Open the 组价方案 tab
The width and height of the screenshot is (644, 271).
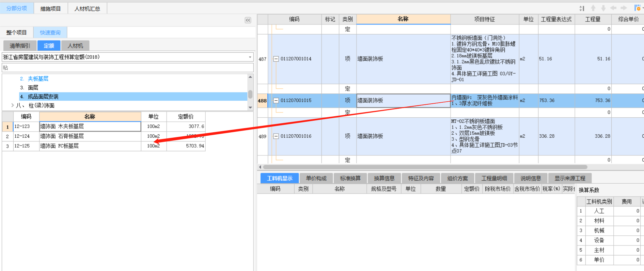coord(457,178)
